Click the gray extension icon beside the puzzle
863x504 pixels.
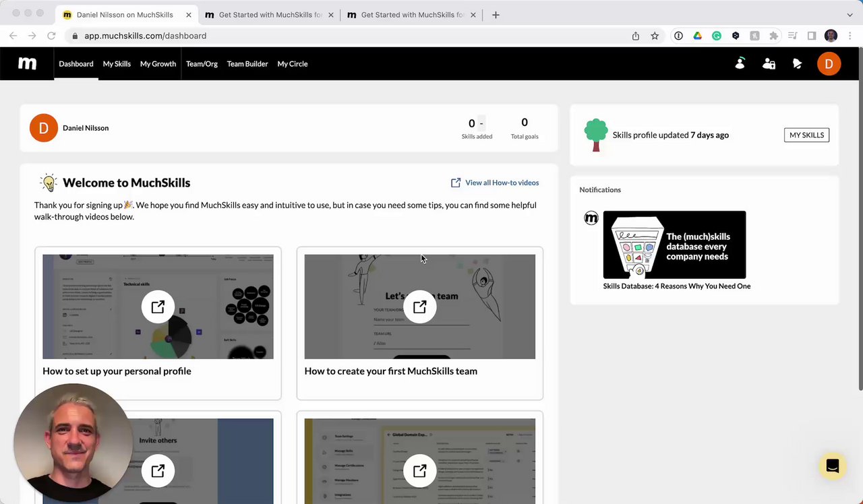tap(754, 36)
